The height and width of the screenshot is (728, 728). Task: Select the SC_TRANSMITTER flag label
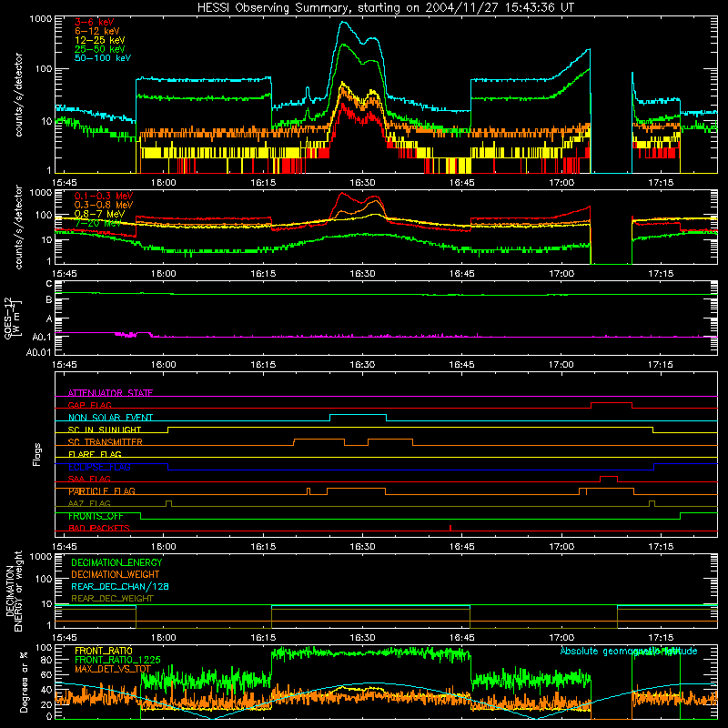pos(106,442)
